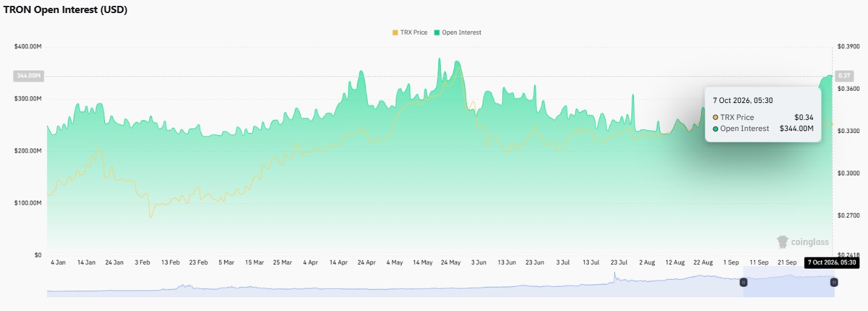
Task: Click the $0.3300 right axis label
Action: 848,131
